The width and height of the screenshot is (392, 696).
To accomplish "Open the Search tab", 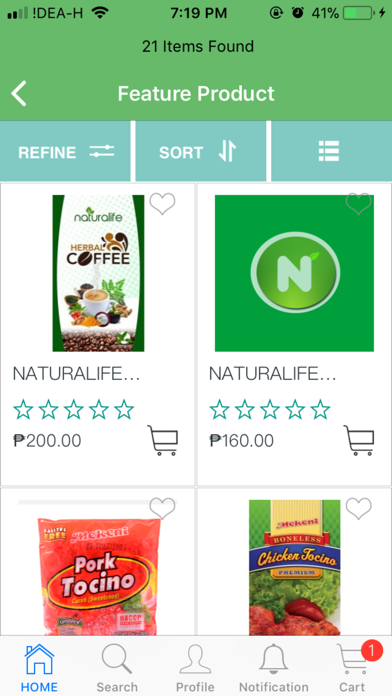I will (x=117, y=667).
